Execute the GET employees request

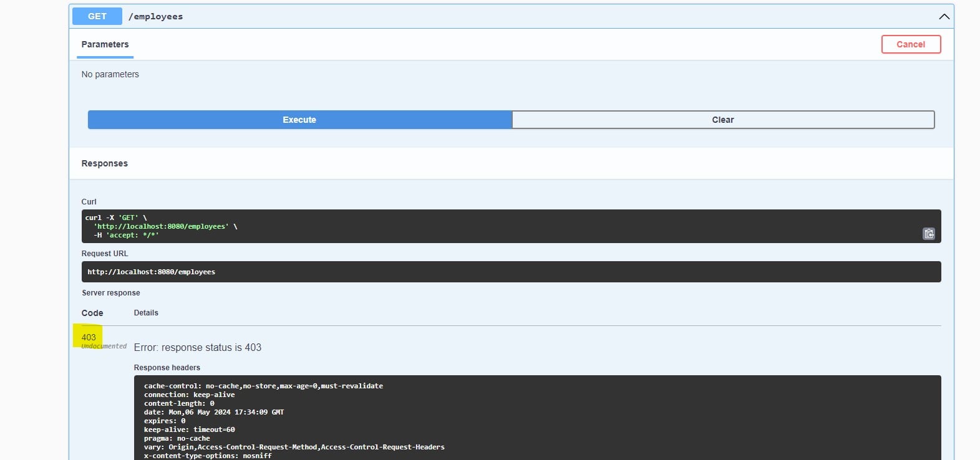coord(299,120)
